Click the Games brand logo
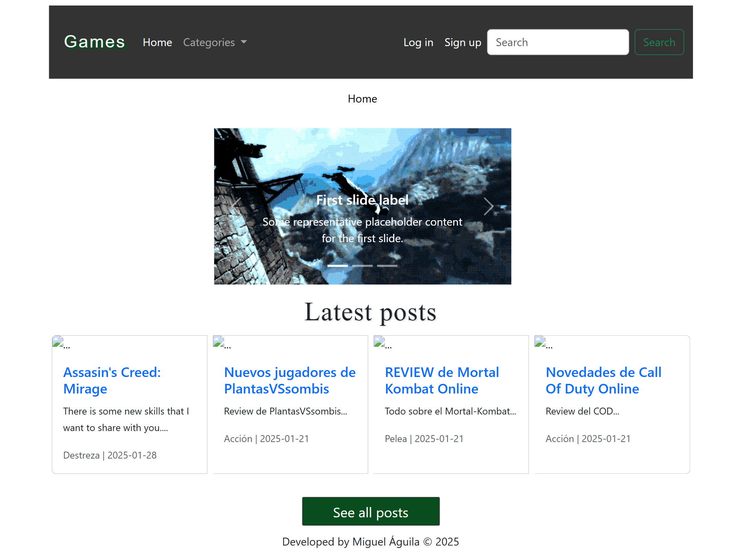Viewport: 741px width, 560px height. (x=95, y=42)
